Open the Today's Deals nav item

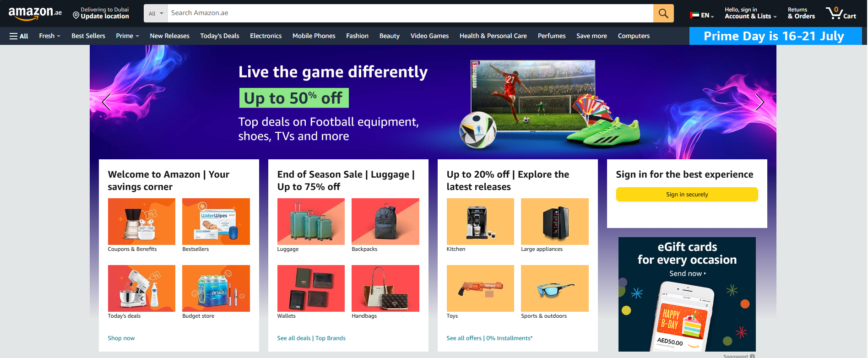[220, 36]
